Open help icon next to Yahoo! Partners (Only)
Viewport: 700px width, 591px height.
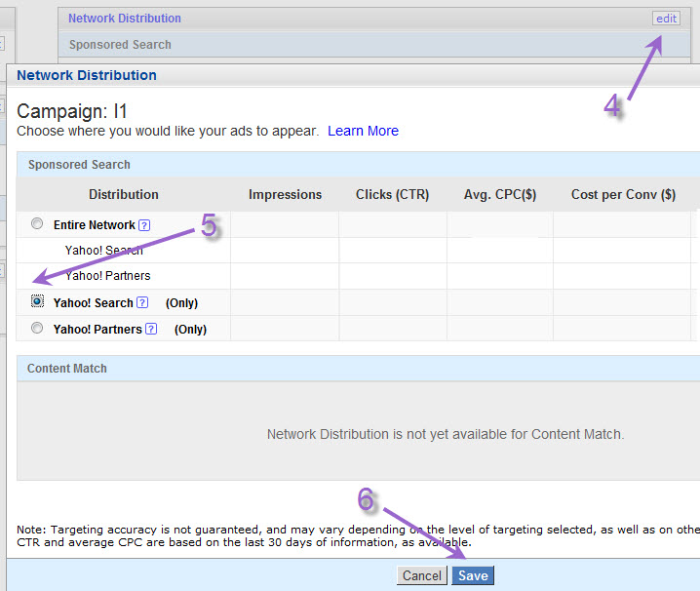[151, 329]
